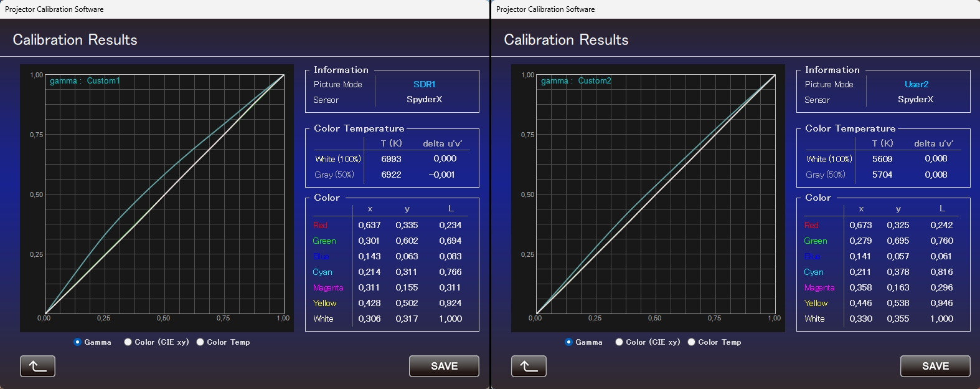Click the Red color label in the SDR1 window

click(x=320, y=225)
